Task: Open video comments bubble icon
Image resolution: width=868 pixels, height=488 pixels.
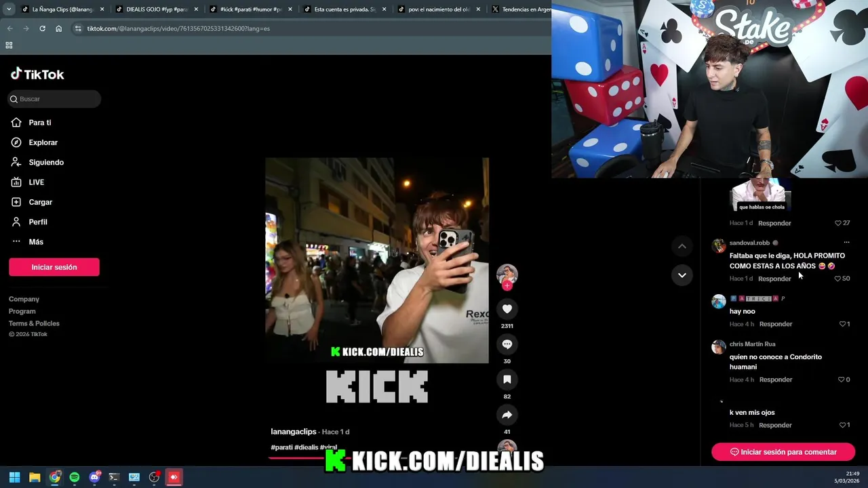Action: coord(507,344)
